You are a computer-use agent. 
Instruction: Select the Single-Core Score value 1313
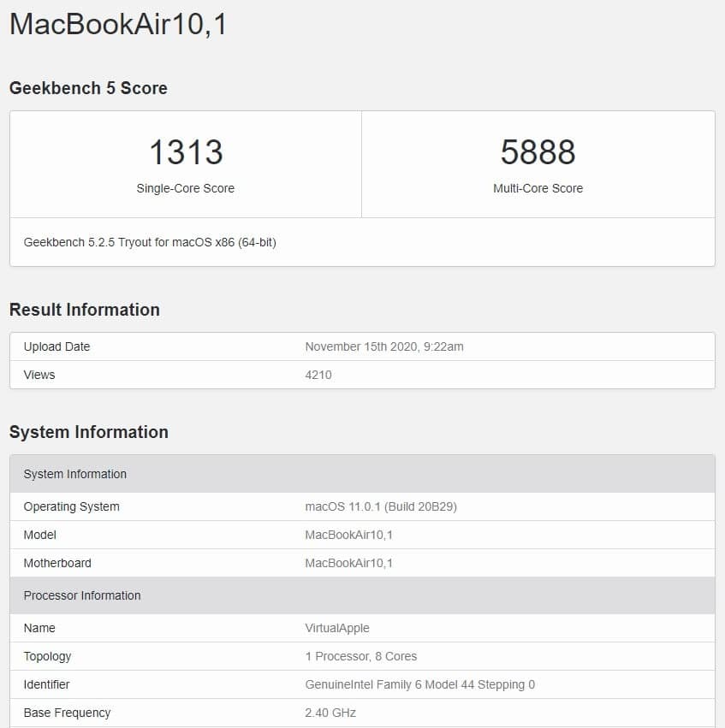tap(185, 151)
